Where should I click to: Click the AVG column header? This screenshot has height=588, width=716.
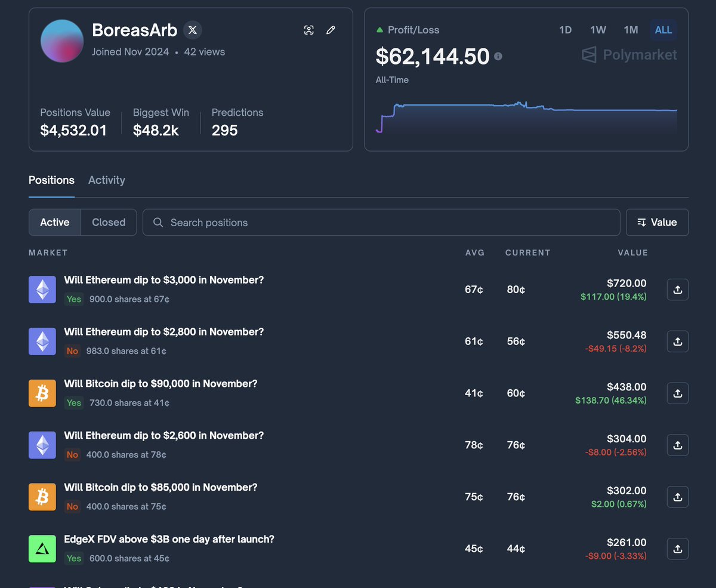(x=475, y=253)
